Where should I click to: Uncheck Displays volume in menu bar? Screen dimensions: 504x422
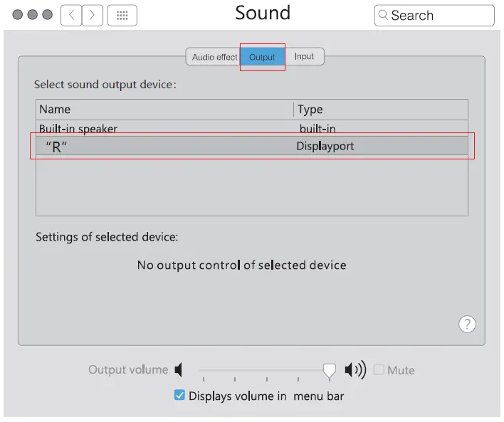[179, 396]
